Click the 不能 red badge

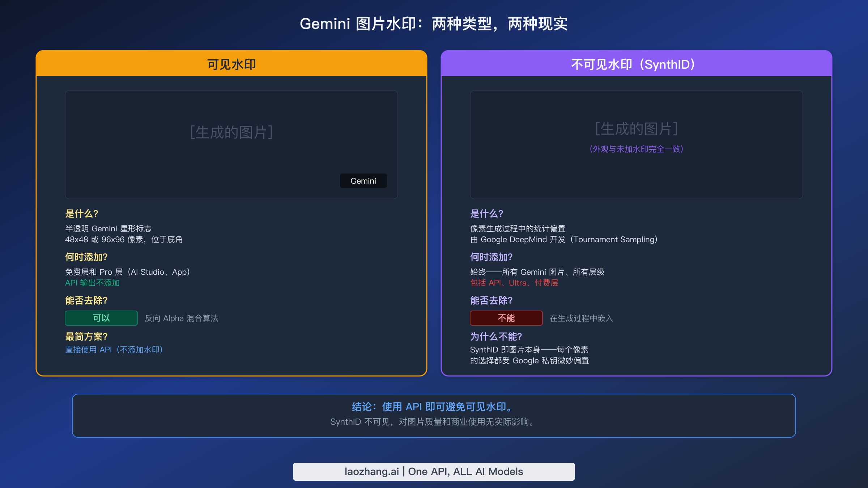(506, 318)
